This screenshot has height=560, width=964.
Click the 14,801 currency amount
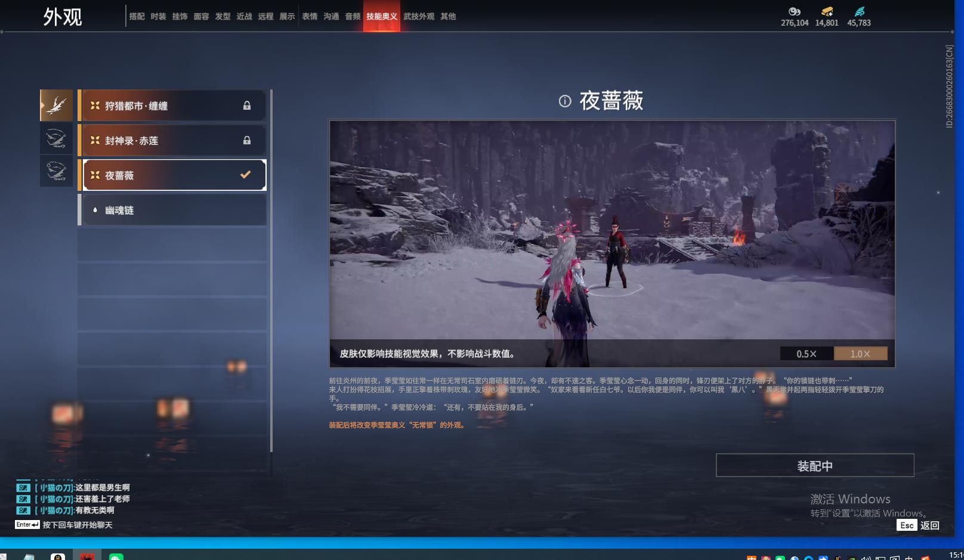[x=827, y=23]
